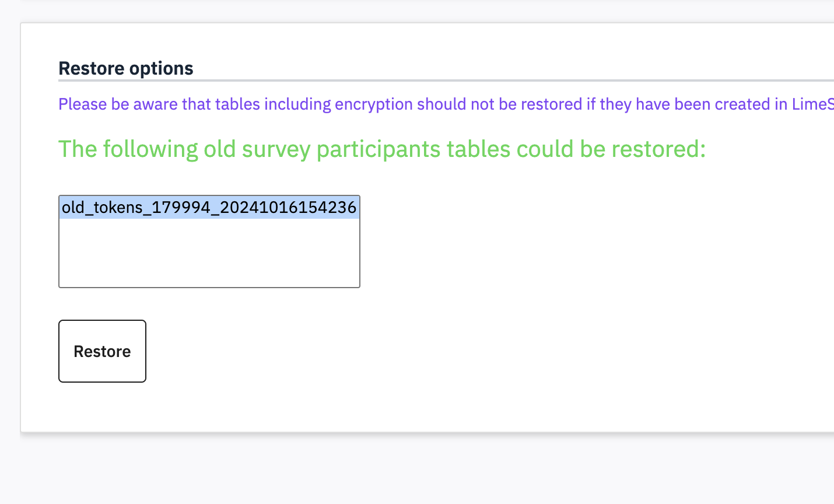Click the grey strip above the panel
This screenshot has width=834, height=504.
pos(408,12)
